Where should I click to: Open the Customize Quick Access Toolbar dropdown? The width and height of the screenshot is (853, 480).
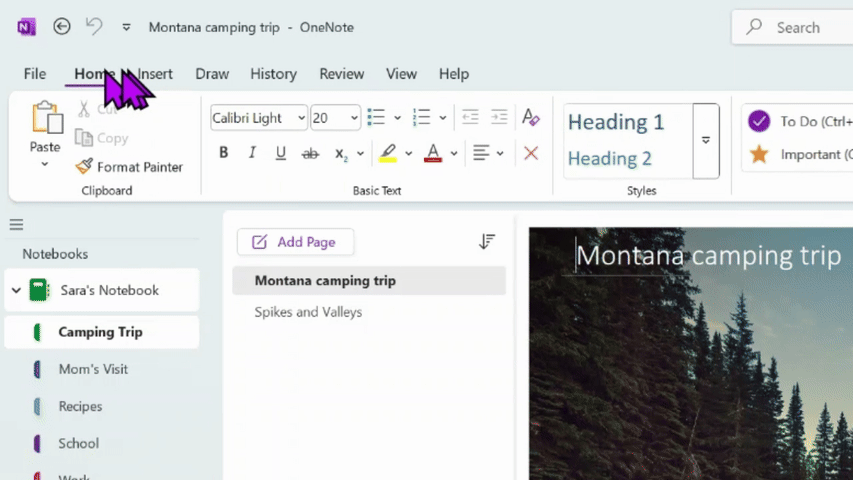click(x=126, y=27)
